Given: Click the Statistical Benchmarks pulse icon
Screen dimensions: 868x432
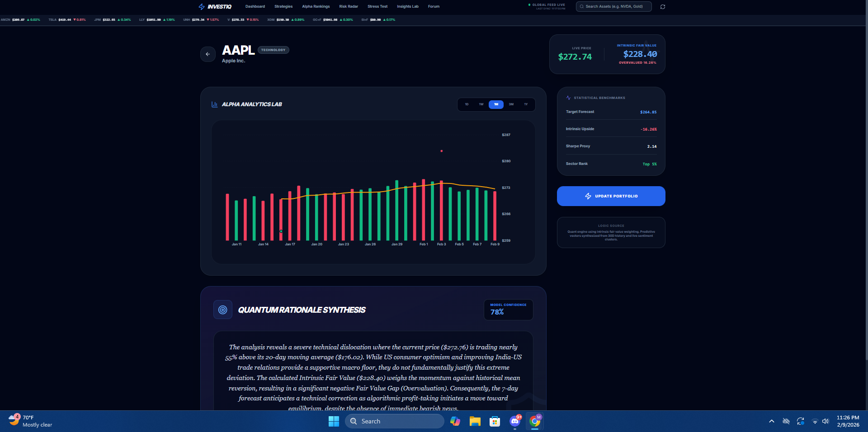Looking at the screenshot, I should (568, 98).
